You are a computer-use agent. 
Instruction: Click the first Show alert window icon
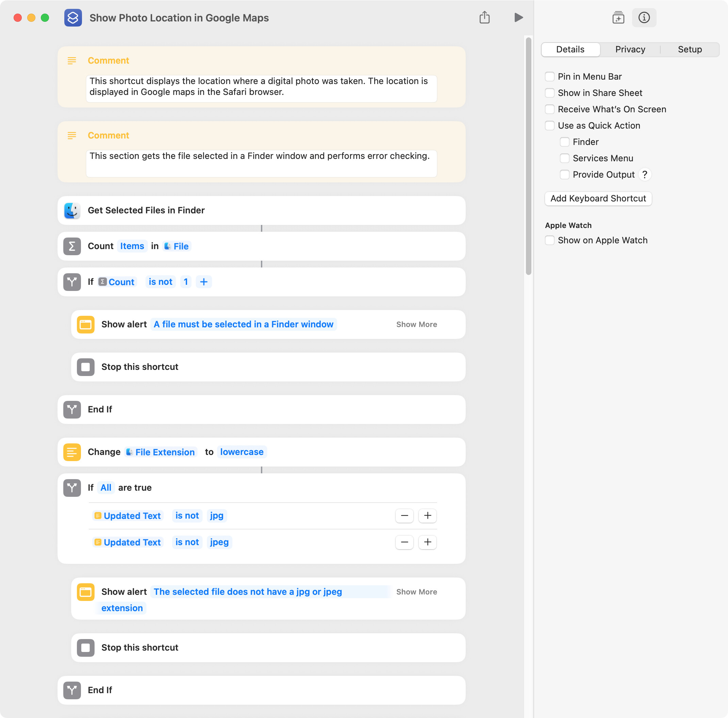[85, 325]
